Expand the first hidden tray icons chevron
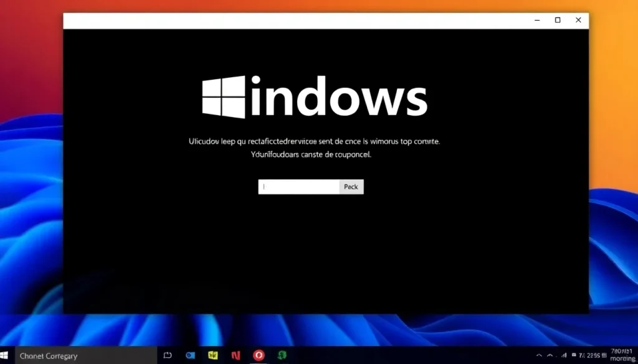 [x=539, y=355]
